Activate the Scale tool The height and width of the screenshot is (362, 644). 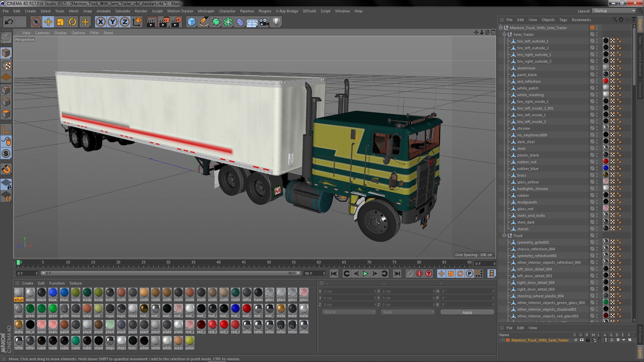[60, 22]
